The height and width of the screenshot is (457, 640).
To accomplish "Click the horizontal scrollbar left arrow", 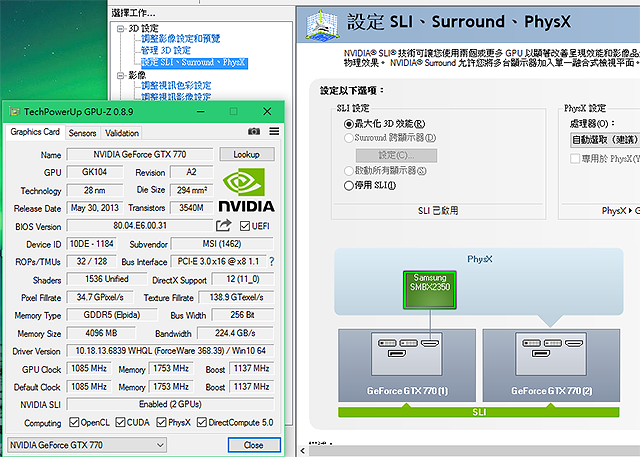I will (x=302, y=451).
